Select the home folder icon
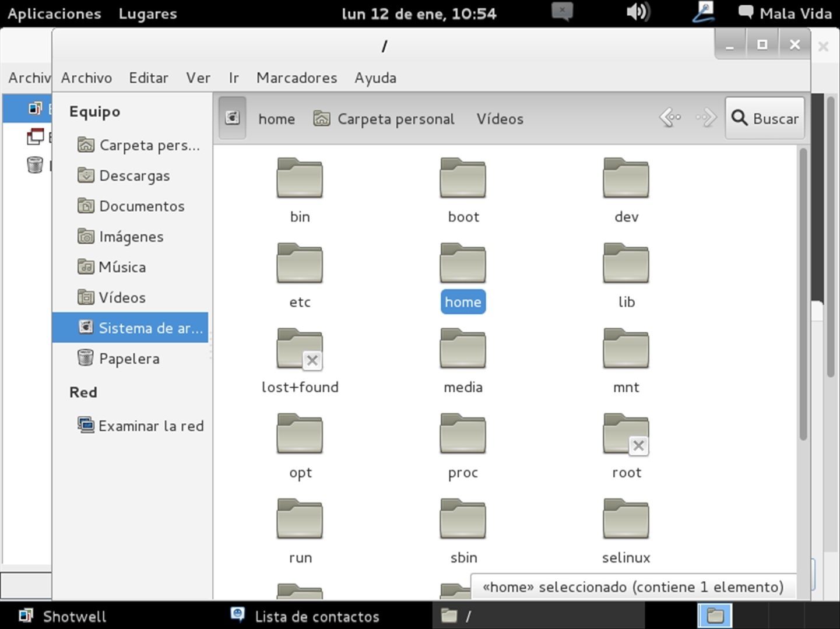Screen dimensions: 840x629 (463, 263)
